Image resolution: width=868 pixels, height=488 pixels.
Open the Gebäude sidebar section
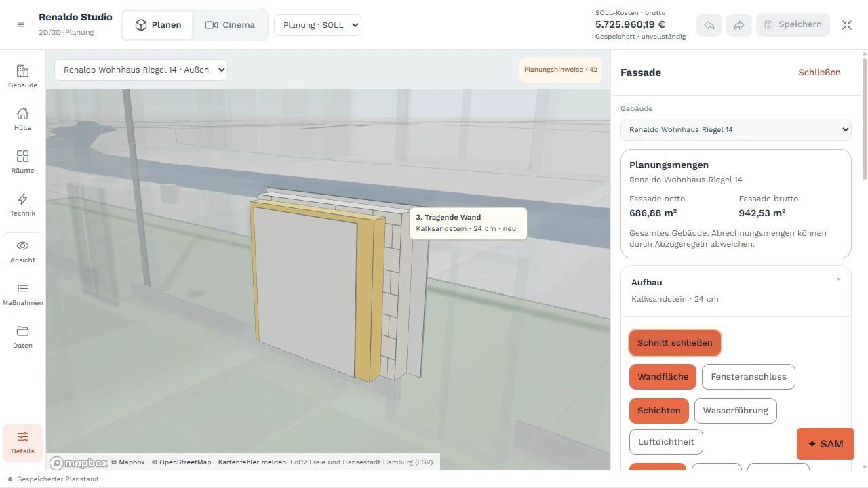[22, 77]
